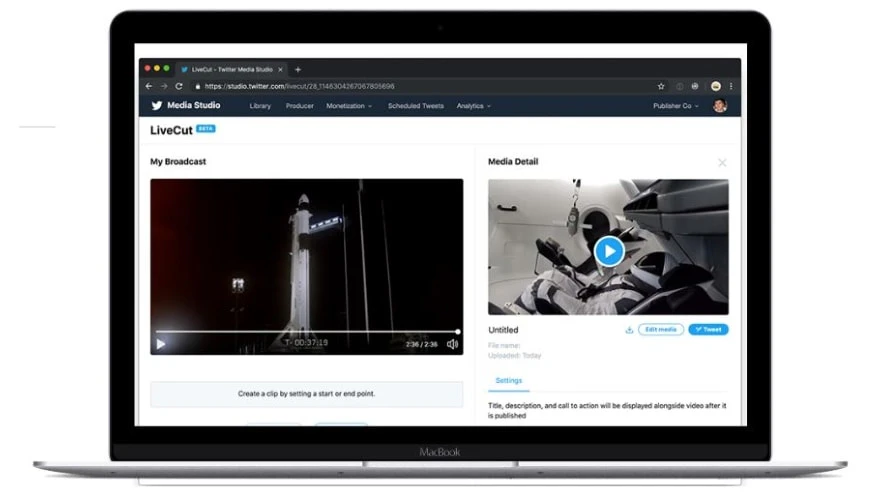The image size is (890, 500).
Task: Open a new browser tab with plus
Action: tap(298, 69)
